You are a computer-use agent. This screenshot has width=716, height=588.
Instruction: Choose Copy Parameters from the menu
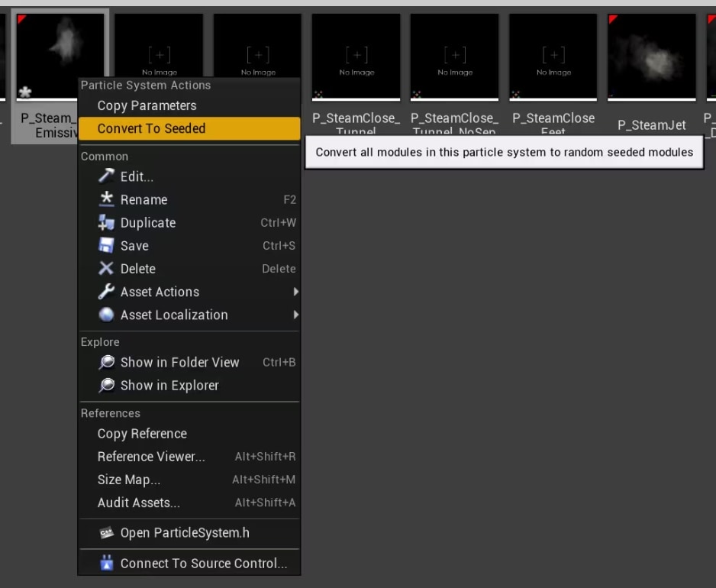147,105
